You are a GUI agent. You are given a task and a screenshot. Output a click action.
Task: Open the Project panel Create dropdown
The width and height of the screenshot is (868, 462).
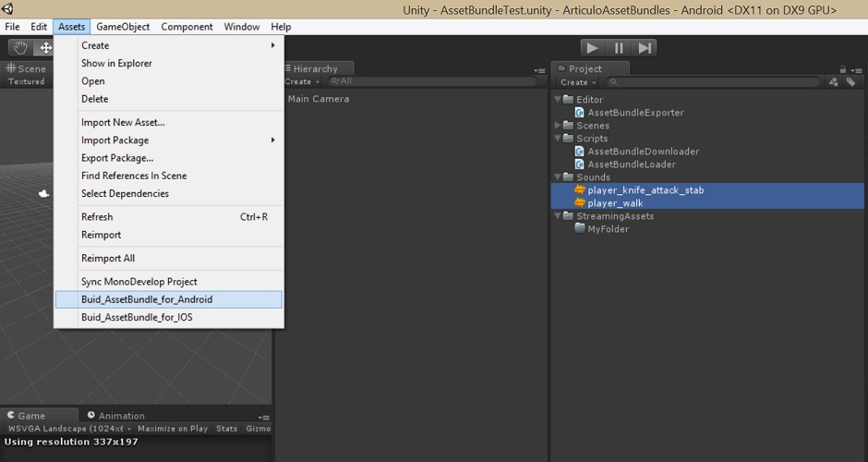577,82
